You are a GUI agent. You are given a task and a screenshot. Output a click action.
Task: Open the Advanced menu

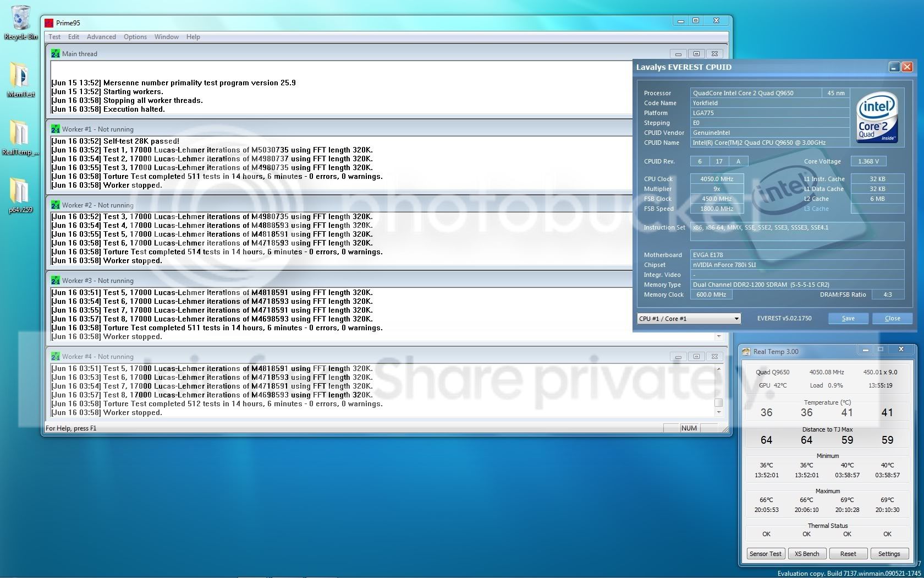101,37
